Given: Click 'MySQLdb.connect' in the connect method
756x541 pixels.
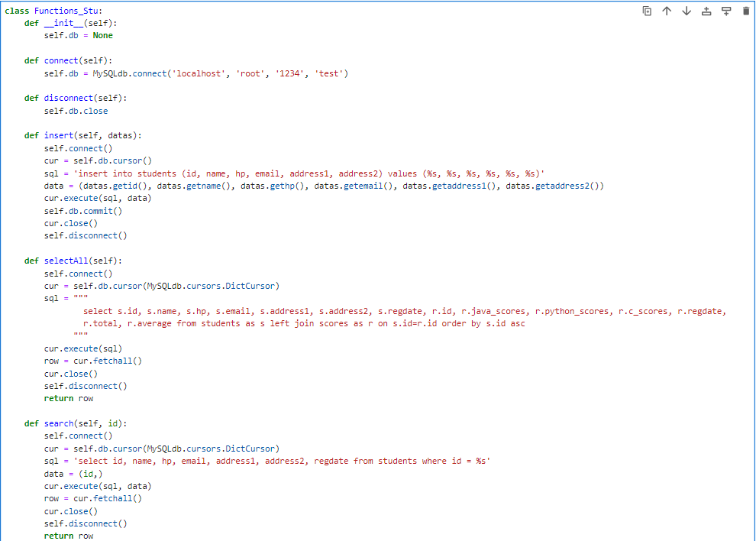Looking at the screenshot, I should (x=130, y=73).
